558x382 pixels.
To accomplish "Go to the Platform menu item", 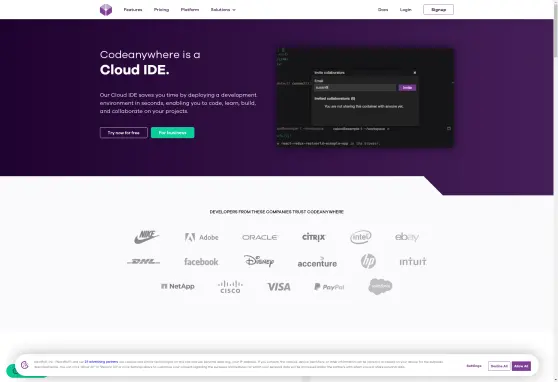I will pyautogui.click(x=190, y=10).
